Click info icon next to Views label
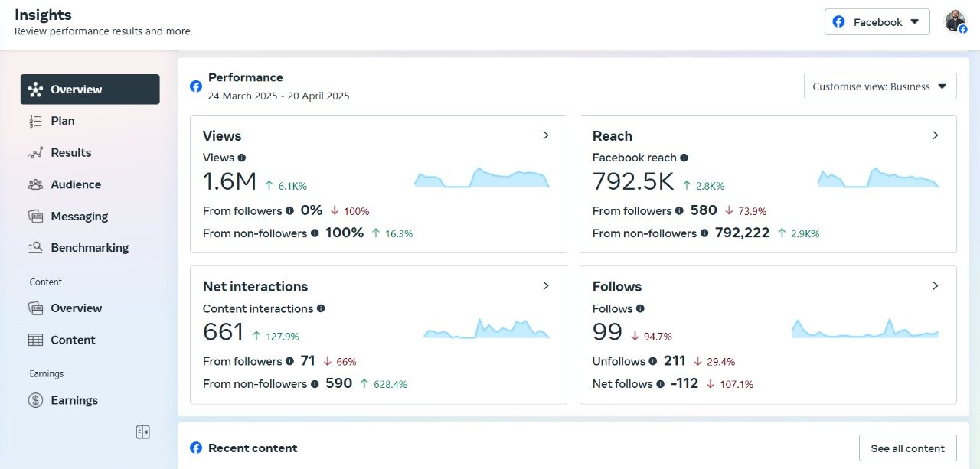Screen dimensions: 980x469 point(242,158)
